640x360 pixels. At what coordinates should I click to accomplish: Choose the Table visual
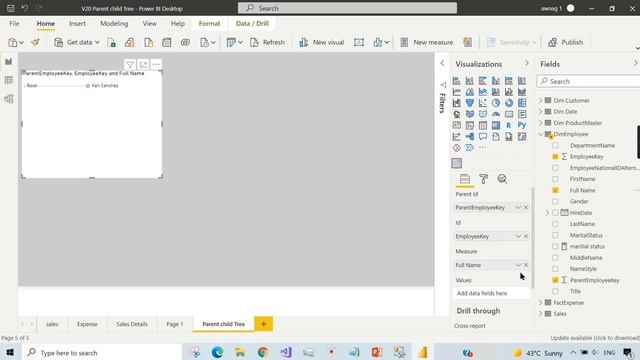coord(483,125)
